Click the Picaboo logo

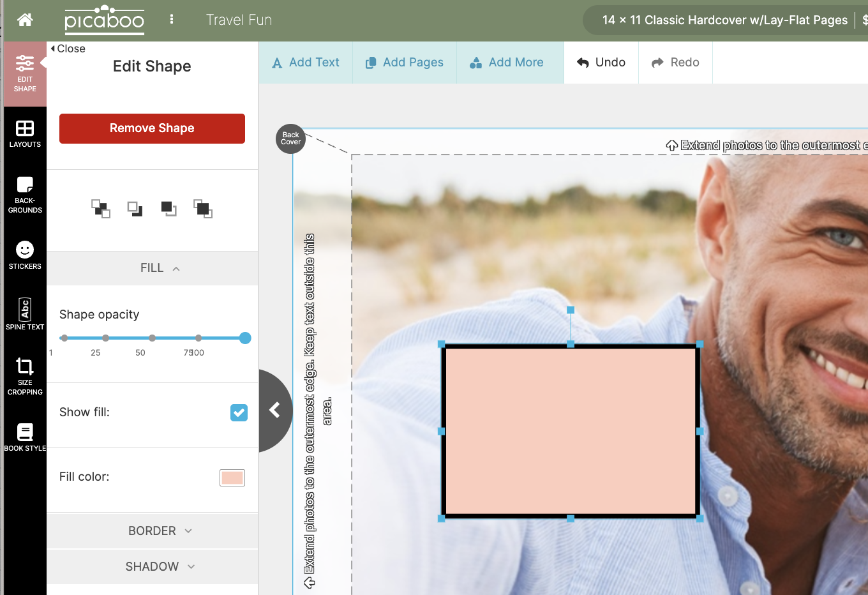point(105,20)
